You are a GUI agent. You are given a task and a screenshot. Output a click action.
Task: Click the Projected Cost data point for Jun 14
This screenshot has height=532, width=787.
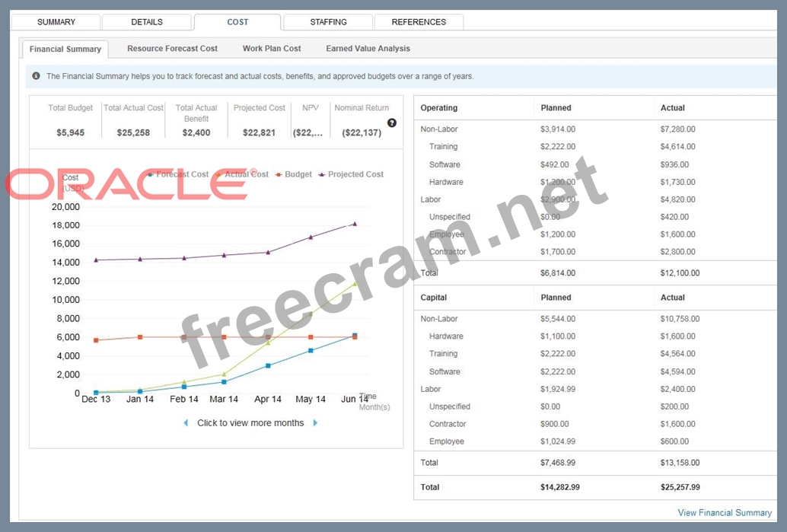click(x=355, y=224)
